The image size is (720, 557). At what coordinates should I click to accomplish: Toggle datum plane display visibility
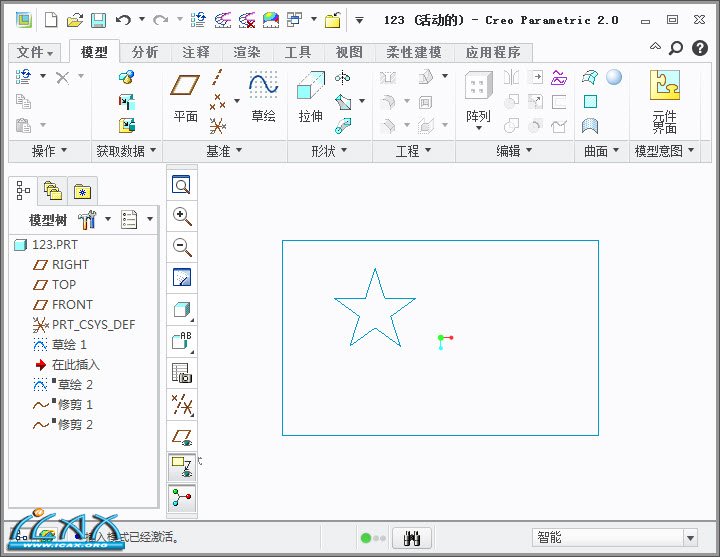click(181, 436)
